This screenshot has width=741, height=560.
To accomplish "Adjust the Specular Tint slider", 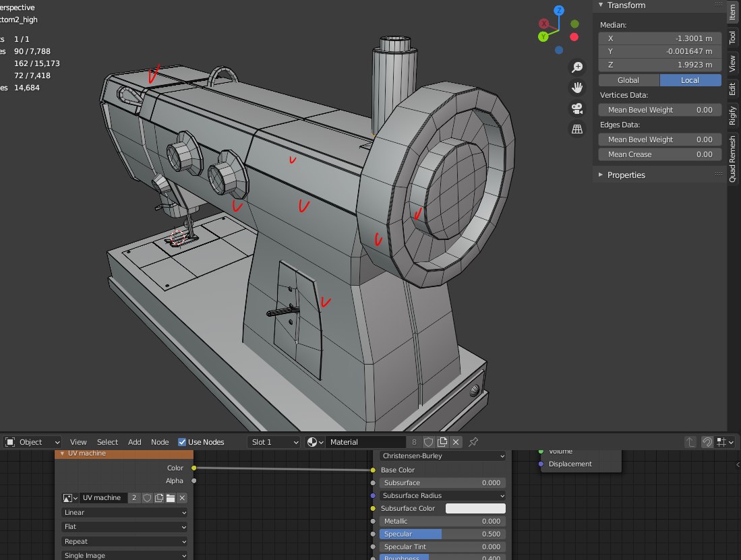I will point(442,547).
